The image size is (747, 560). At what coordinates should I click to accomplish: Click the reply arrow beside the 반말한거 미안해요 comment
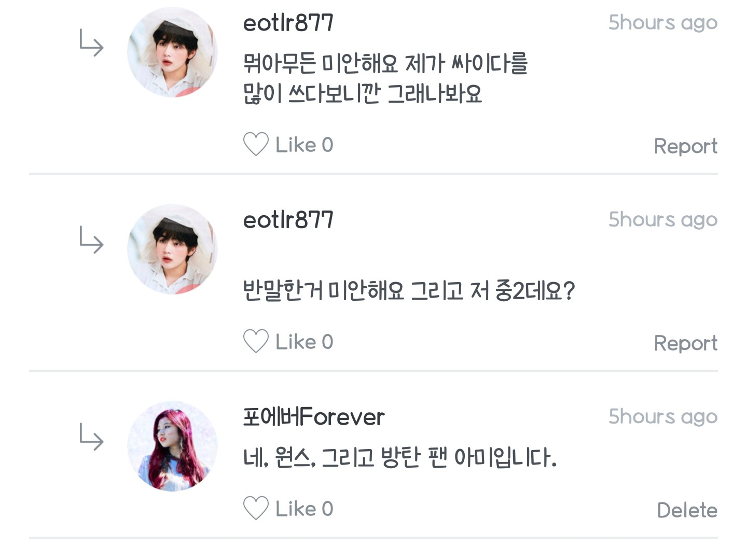pos(91,240)
